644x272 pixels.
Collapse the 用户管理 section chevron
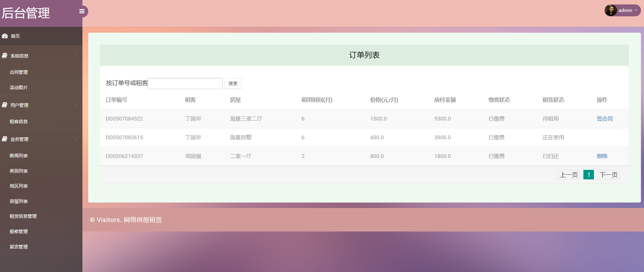point(76,105)
